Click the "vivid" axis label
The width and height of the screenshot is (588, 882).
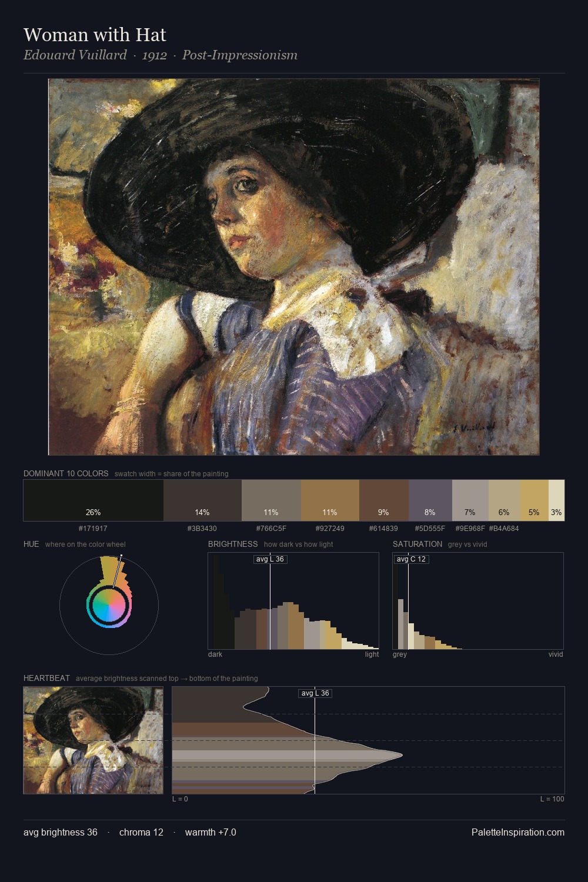[x=556, y=654]
